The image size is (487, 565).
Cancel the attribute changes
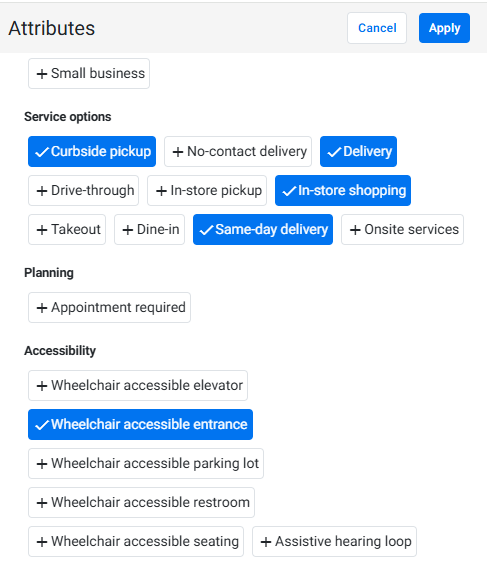pyautogui.click(x=377, y=28)
